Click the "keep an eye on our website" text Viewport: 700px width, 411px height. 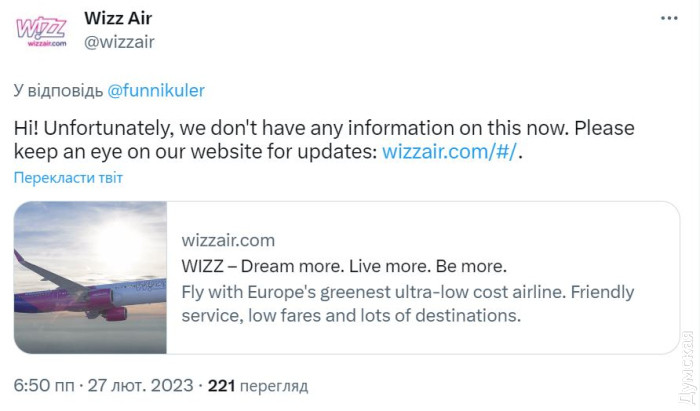(x=190, y=152)
